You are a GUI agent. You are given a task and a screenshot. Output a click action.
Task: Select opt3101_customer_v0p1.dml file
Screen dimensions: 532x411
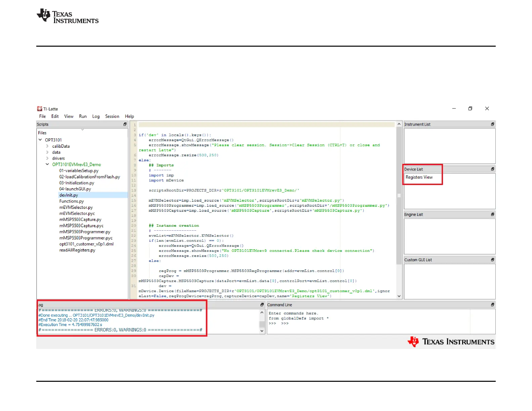86,244
